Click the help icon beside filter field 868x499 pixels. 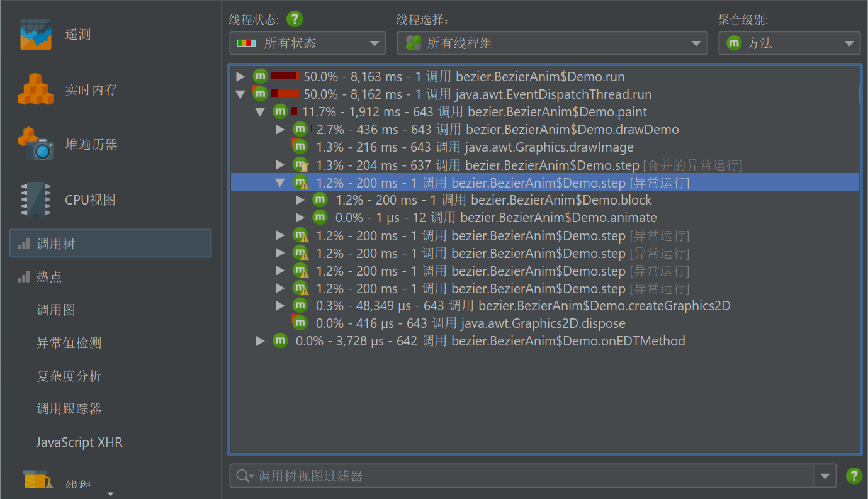pos(854,476)
